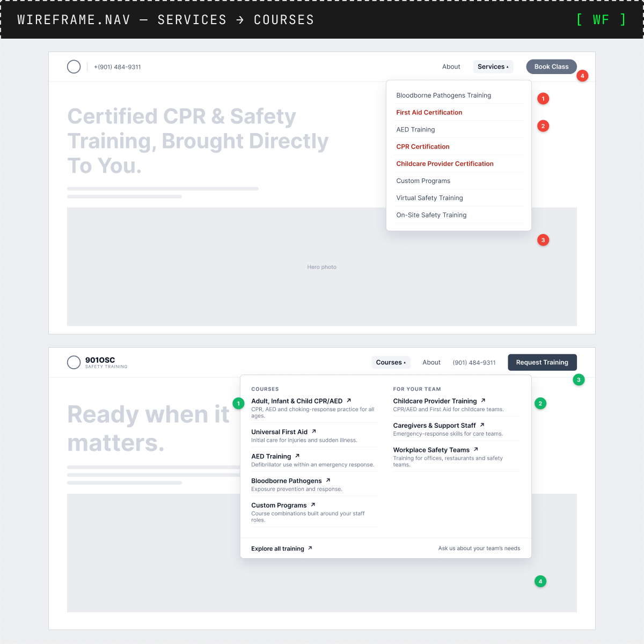Screen dimensions: 644x644
Task: Collapse the Courses dropdown in lower nav
Action: 391,362
